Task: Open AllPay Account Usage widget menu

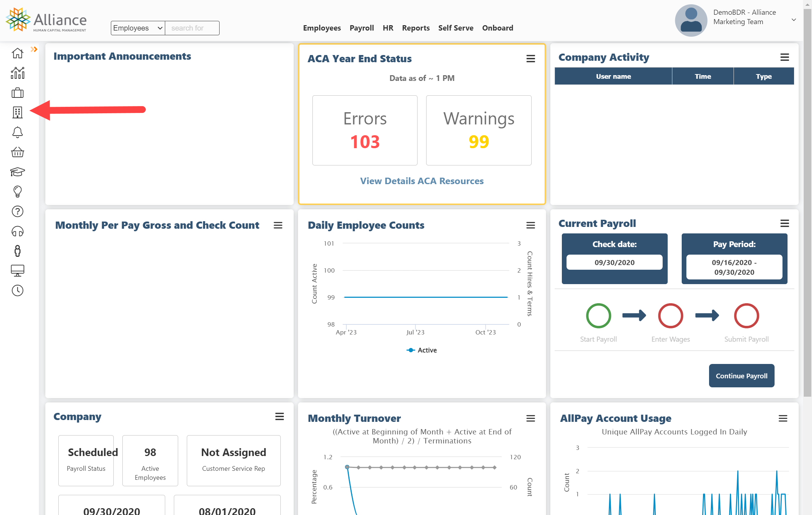Action: pos(783,418)
